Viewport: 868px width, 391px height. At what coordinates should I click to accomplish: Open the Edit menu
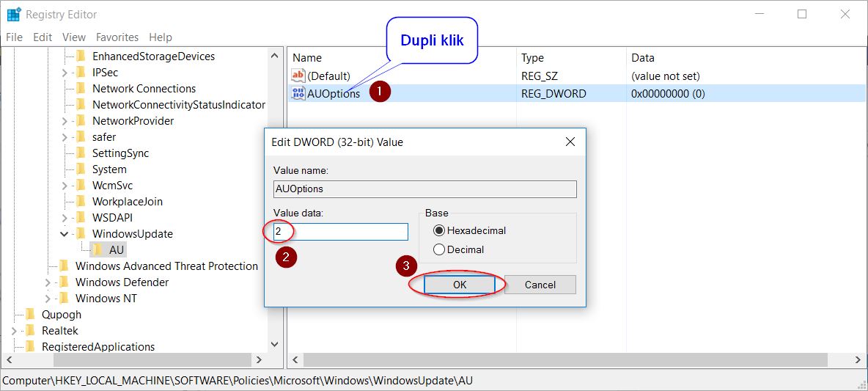(x=43, y=37)
